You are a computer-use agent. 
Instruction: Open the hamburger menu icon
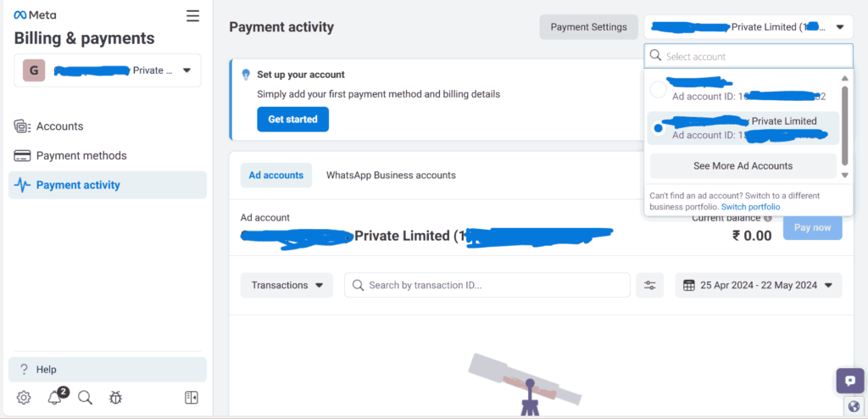193,16
